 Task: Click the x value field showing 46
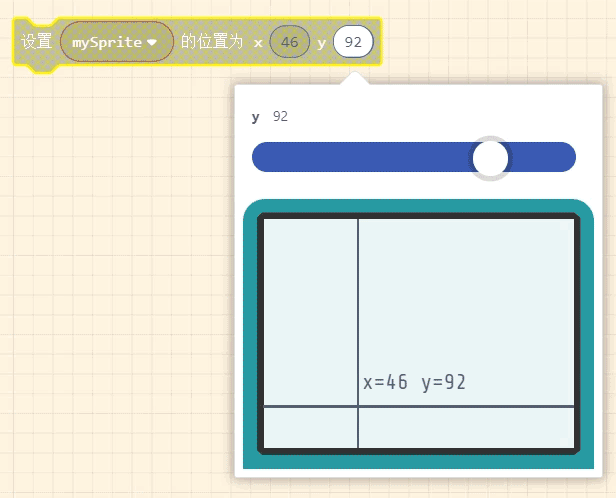click(x=290, y=42)
